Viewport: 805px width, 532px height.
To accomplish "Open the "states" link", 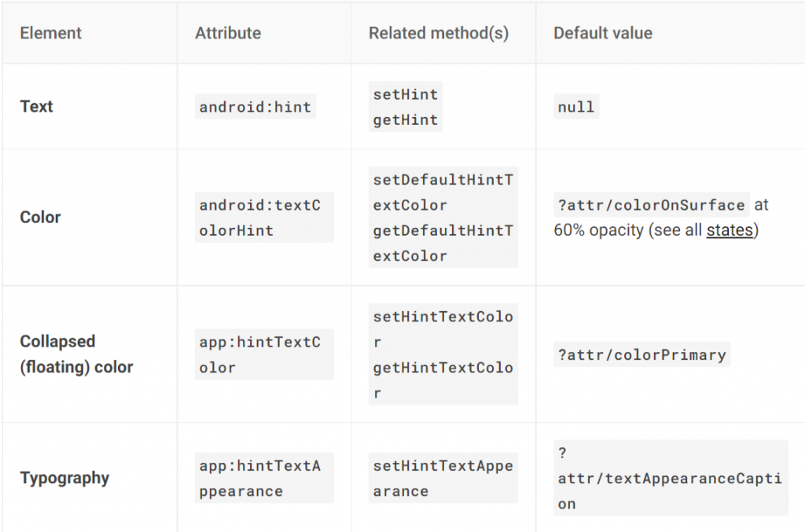I will pyautogui.click(x=730, y=231).
